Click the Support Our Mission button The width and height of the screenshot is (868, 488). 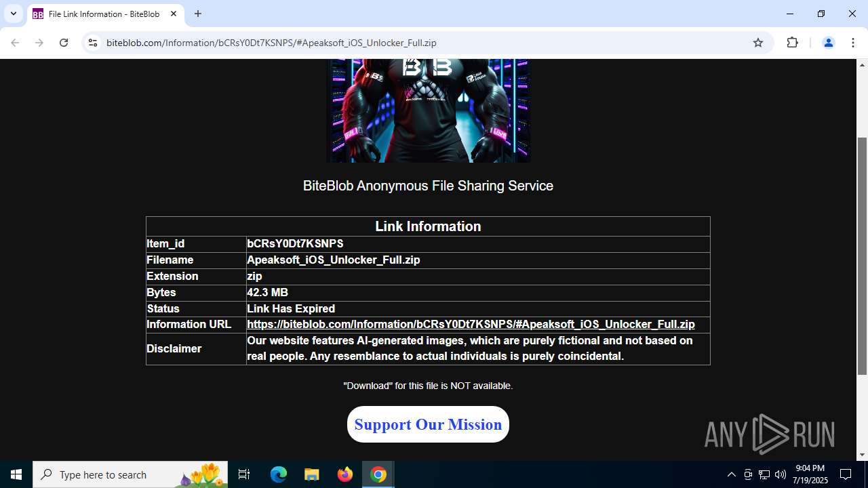pyautogui.click(x=428, y=424)
